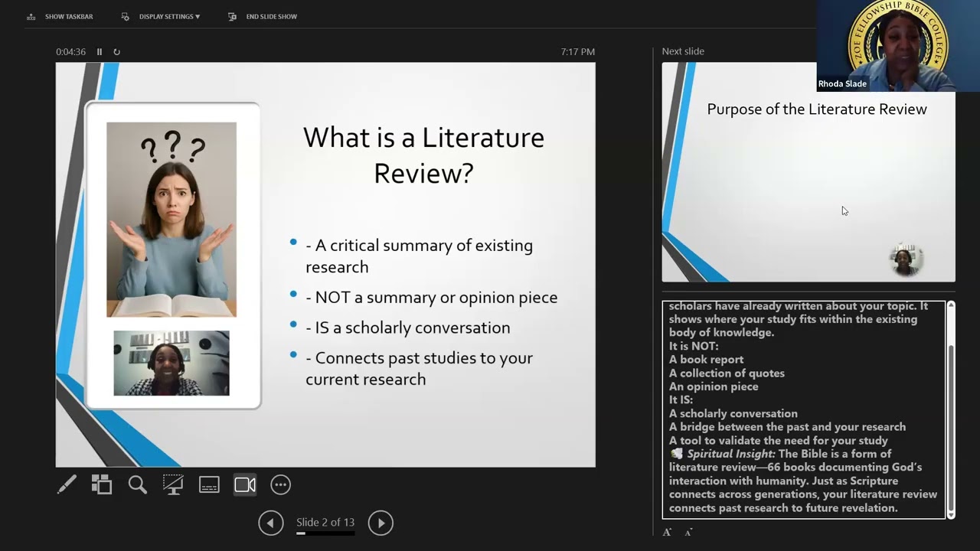Screen dimensions: 980x551
Task: Click bullet 'Connects past studies to your current research'
Action: pyautogui.click(x=419, y=369)
